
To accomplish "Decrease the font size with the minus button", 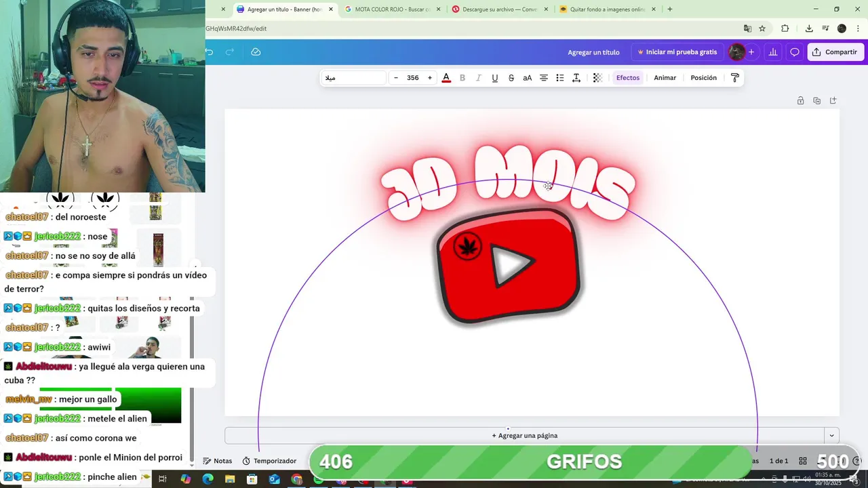I will (396, 78).
